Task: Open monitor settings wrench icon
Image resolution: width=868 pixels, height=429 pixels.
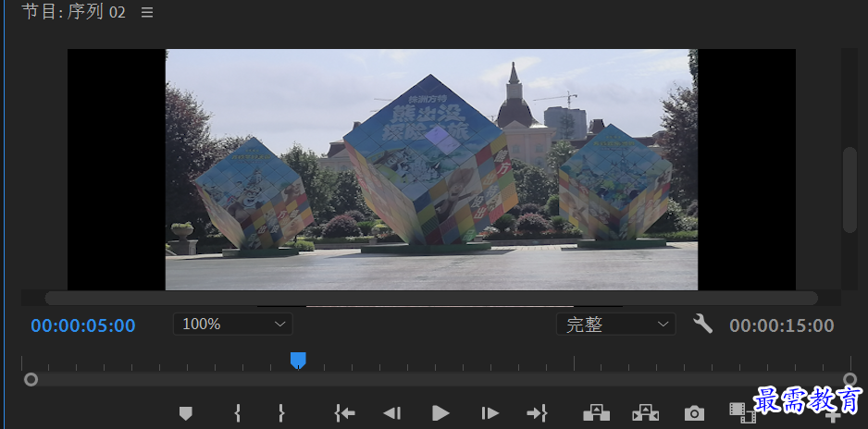Action: tap(702, 324)
